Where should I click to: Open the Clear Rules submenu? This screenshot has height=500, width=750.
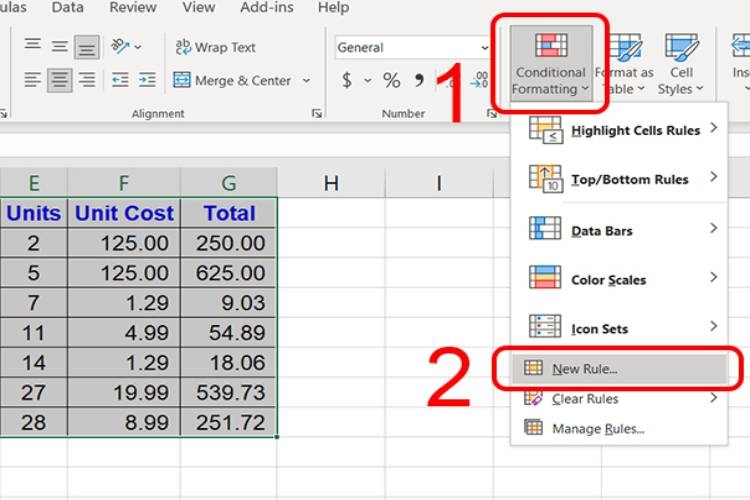tap(619, 398)
